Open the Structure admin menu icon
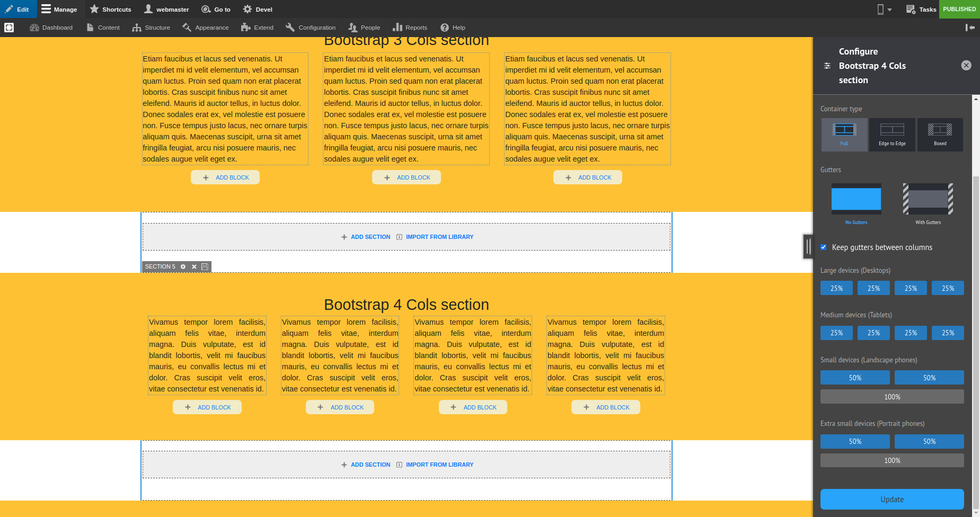The height and width of the screenshot is (517, 980). (x=136, y=27)
